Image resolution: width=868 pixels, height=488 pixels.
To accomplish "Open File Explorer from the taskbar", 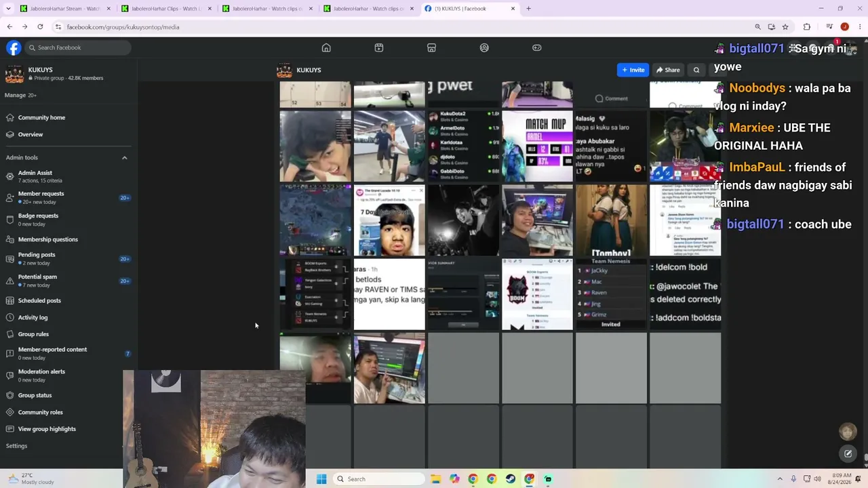I will 435,479.
